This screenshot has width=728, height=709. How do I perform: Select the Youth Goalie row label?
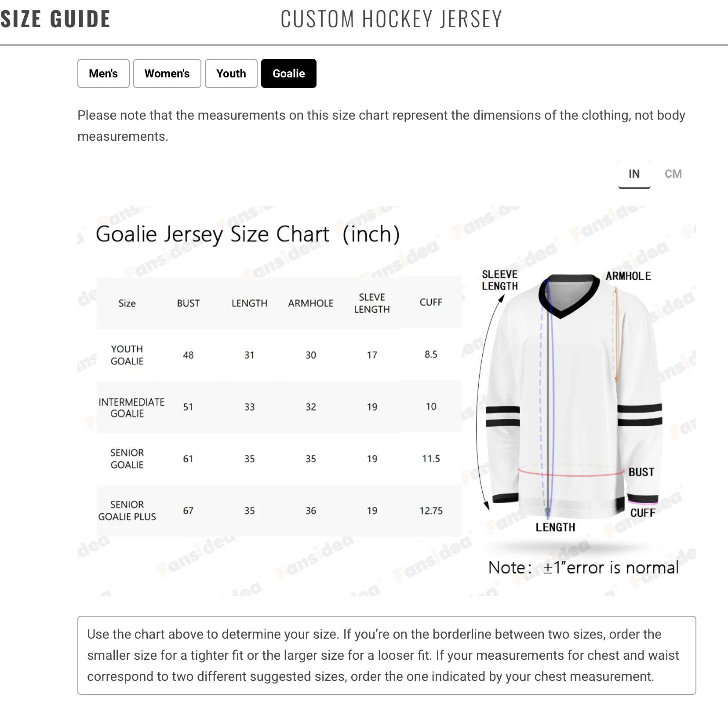pyautogui.click(x=127, y=355)
